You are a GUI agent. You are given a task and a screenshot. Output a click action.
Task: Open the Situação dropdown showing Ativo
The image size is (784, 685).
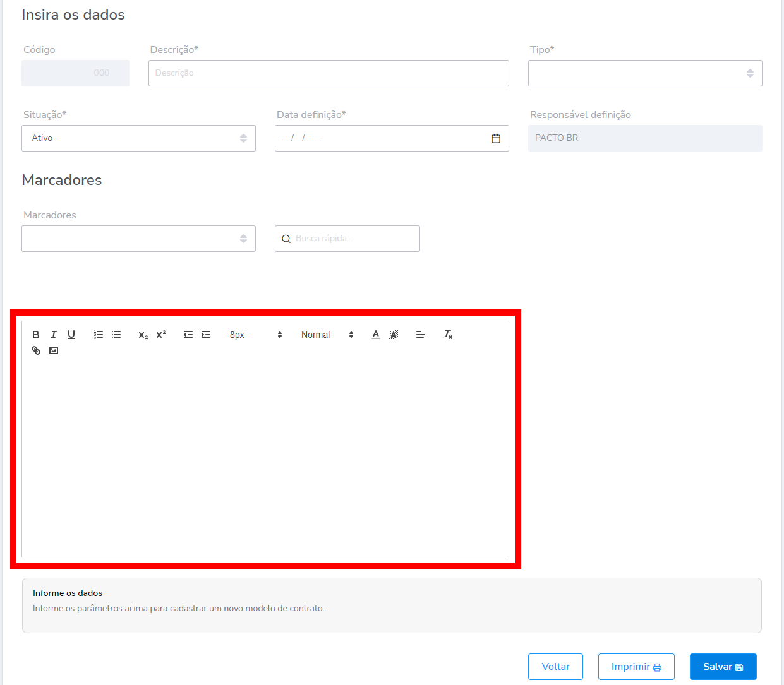point(138,138)
